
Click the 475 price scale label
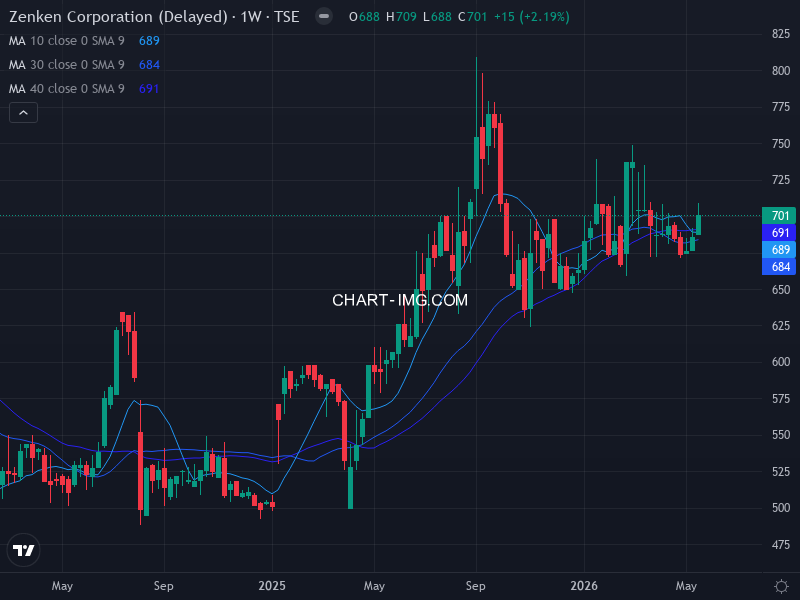(781, 544)
